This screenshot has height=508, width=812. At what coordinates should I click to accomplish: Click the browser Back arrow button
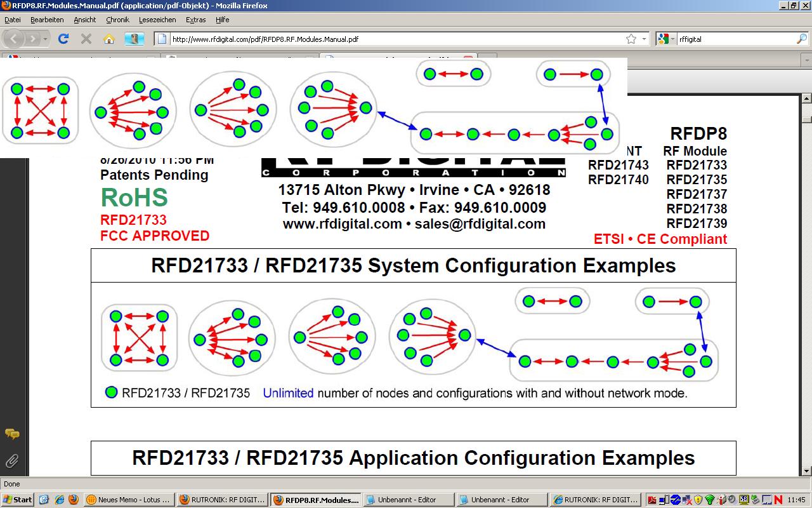coord(14,39)
